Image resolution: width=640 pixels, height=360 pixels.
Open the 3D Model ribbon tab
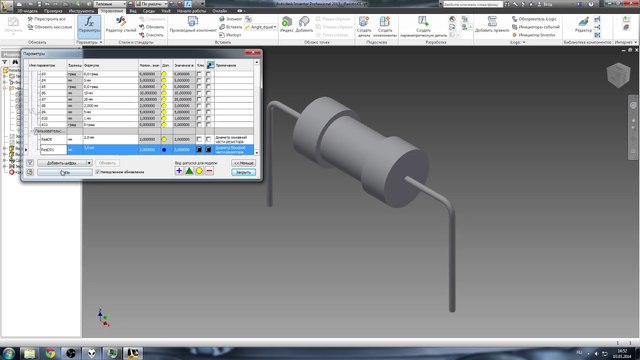coord(27,11)
